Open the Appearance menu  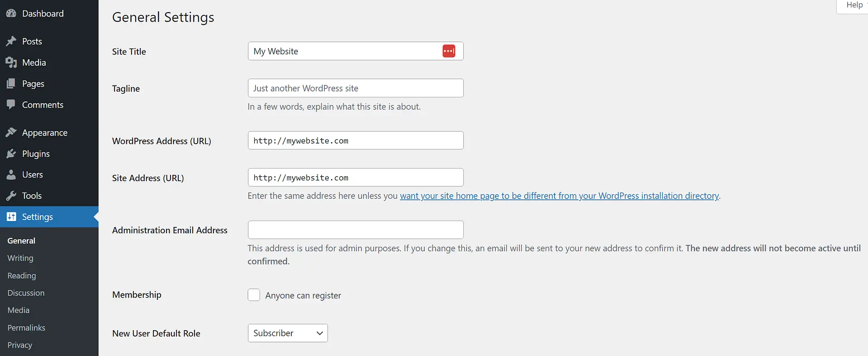click(x=49, y=132)
